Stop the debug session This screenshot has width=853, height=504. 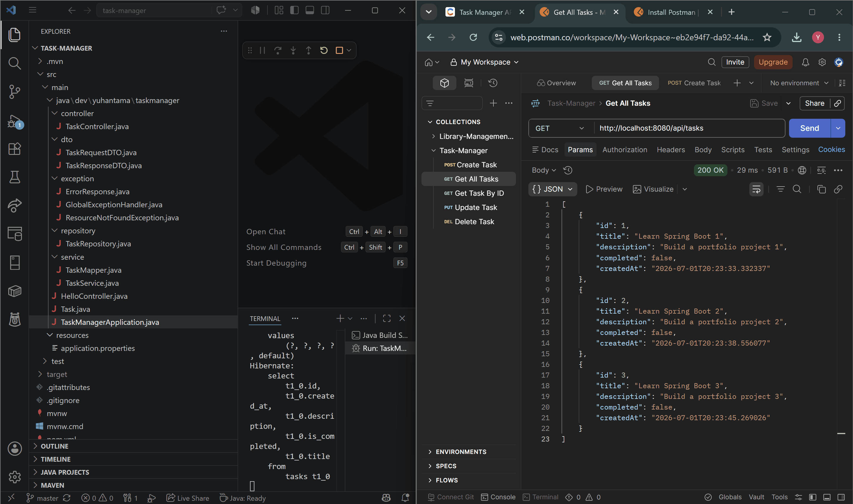coord(339,50)
